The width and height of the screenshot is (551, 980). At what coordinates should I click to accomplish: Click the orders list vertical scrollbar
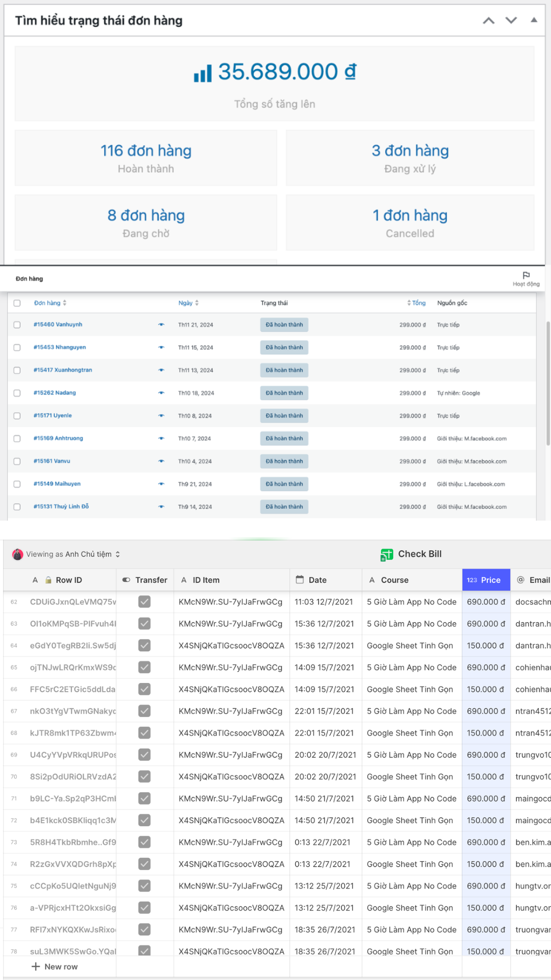point(548,383)
